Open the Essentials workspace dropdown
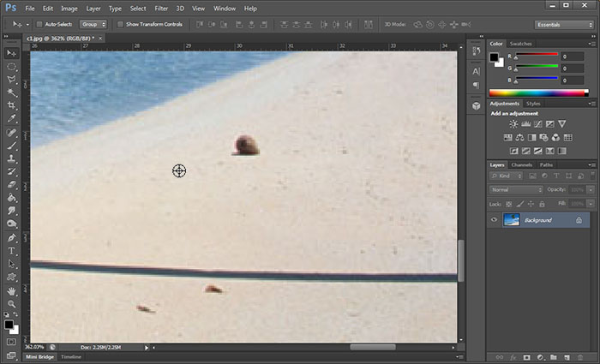The image size is (600, 364). tap(564, 25)
